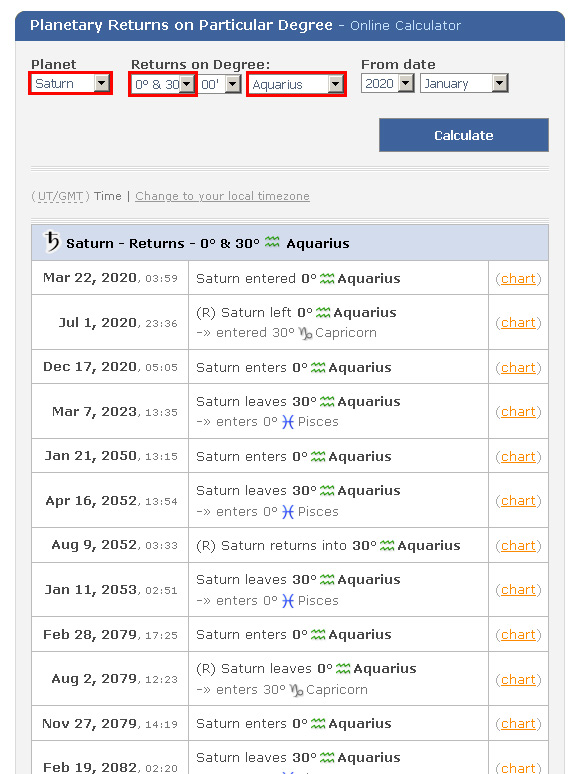Viewport: 580px width, 774px height.
Task: Open chart link for Dec 17, 2020
Action: [518, 368]
